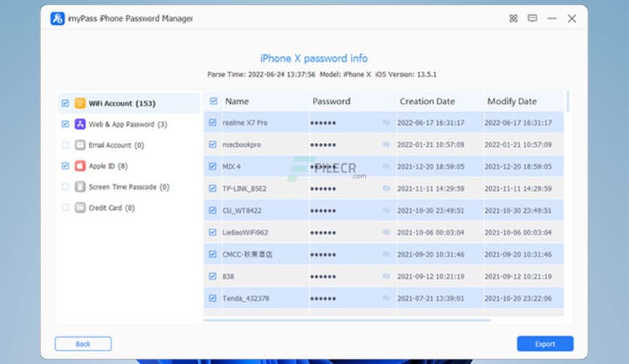
Task: Open the feedback chat icon in title bar
Action: click(x=533, y=19)
